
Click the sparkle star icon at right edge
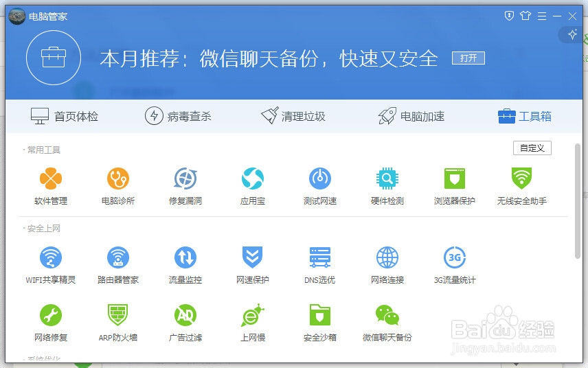[572, 35]
